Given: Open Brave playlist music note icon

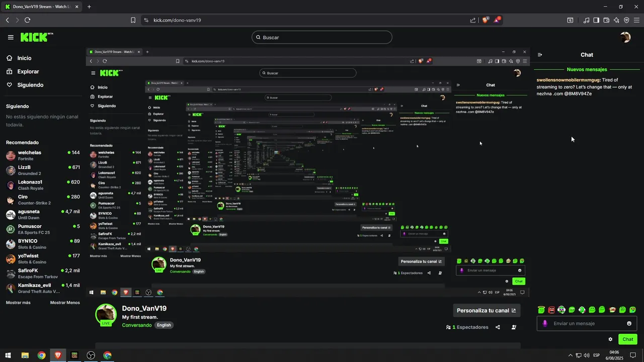Looking at the screenshot, I should click(x=586, y=20).
